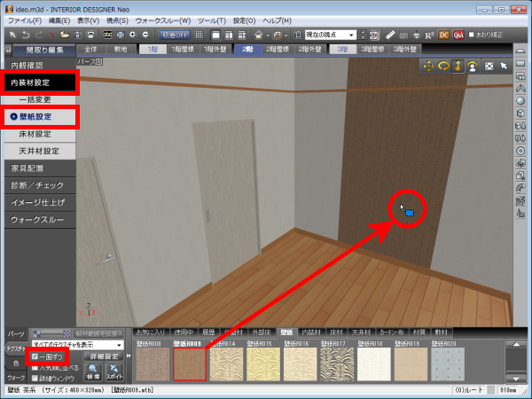Open the 現在の視点 viewpoint dropdown
The height and width of the screenshot is (399, 532).
pyautogui.click(x=332, y=34)
